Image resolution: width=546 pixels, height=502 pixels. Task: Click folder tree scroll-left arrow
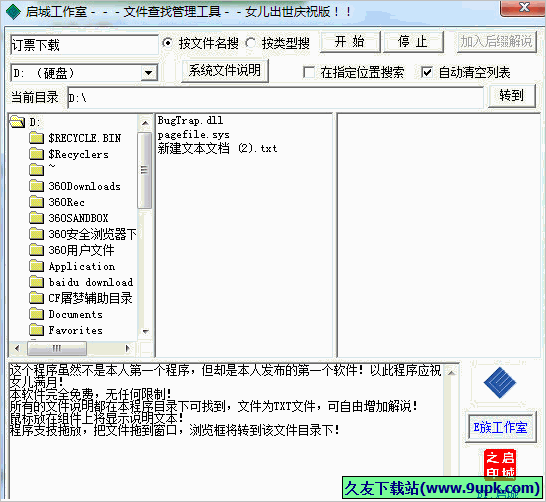[x=17, y=348]
